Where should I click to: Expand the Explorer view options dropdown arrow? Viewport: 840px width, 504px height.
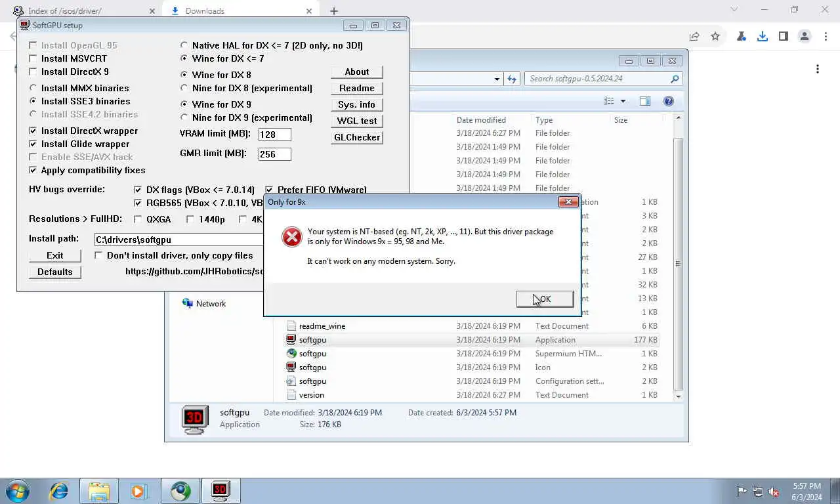pyautogui.click(x=623, y=101)
